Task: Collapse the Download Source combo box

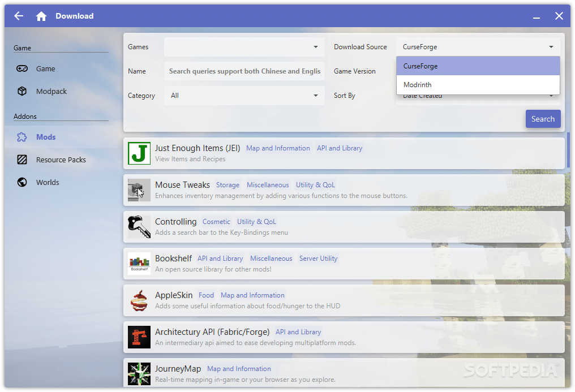Action: click(478, 47)
